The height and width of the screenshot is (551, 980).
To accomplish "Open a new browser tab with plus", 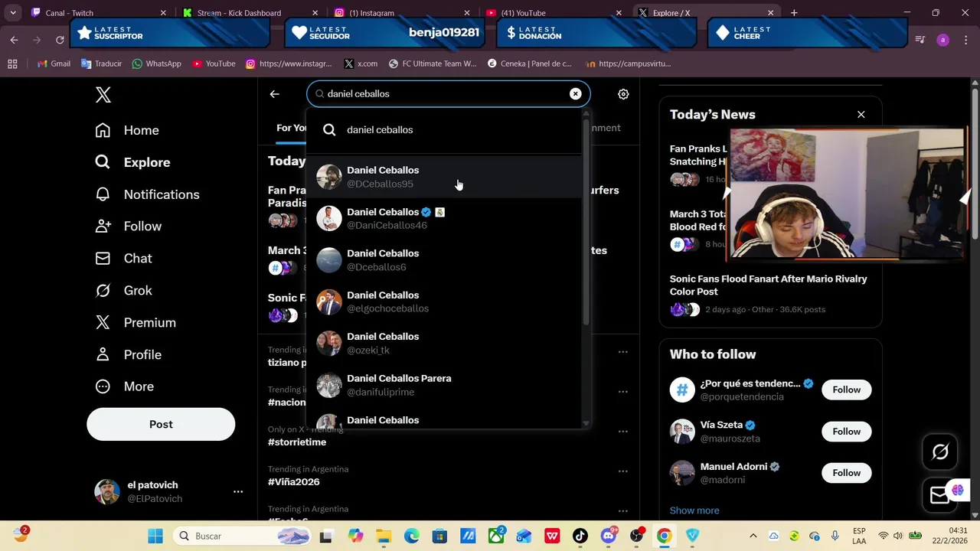I will (794, 13).
